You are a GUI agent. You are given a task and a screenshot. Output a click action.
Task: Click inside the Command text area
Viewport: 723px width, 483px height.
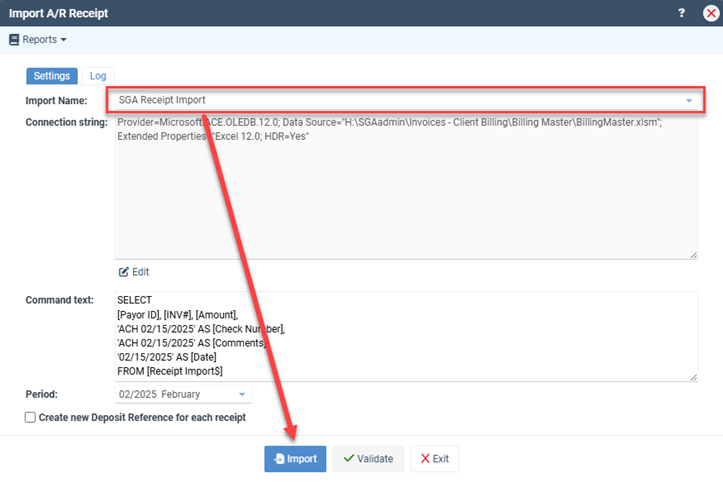406,336
